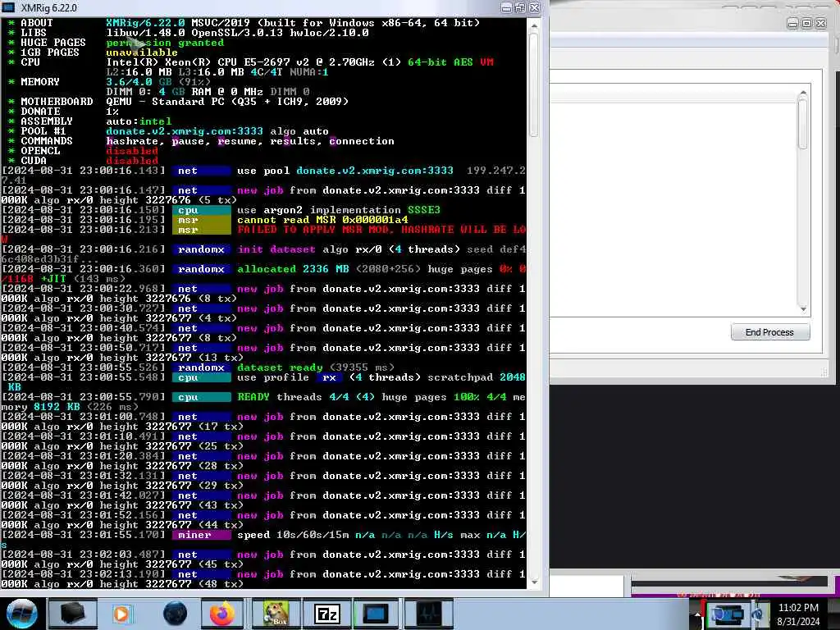Click the 'libuv/1.48.0 OpenSSL/3.0.13' LIBS text
The image size is (840, 630).
pyautogui.click(x=237, y=33)
